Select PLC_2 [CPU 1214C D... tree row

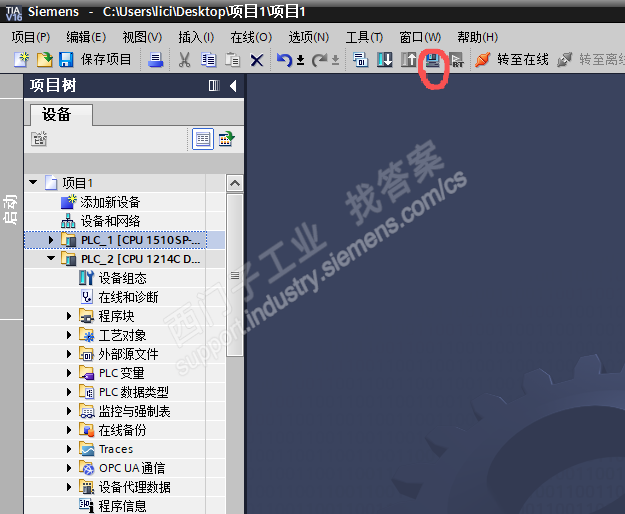[x=125, y=259]
